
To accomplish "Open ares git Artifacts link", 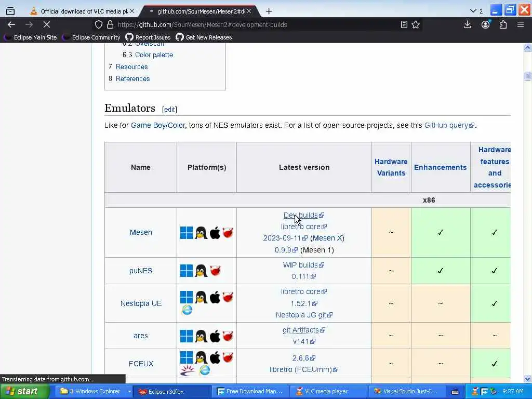I will click(x=303, y=330).
